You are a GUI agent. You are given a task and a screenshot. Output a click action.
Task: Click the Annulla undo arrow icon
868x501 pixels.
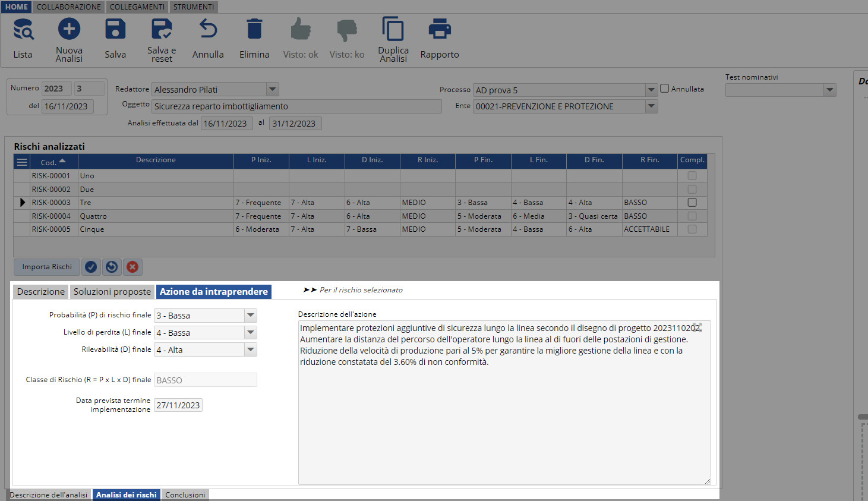(208, 30)
